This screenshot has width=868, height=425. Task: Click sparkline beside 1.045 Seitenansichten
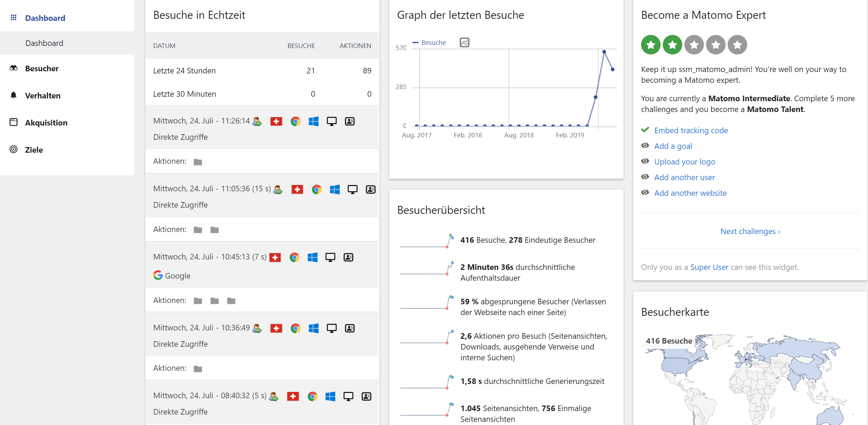click(x=427, y=409)
